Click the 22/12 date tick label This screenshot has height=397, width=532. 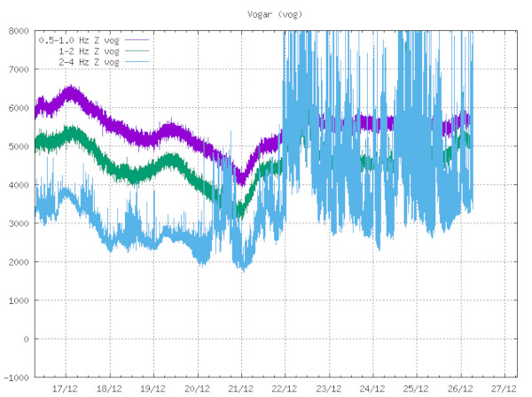click(x=285, y=388)
